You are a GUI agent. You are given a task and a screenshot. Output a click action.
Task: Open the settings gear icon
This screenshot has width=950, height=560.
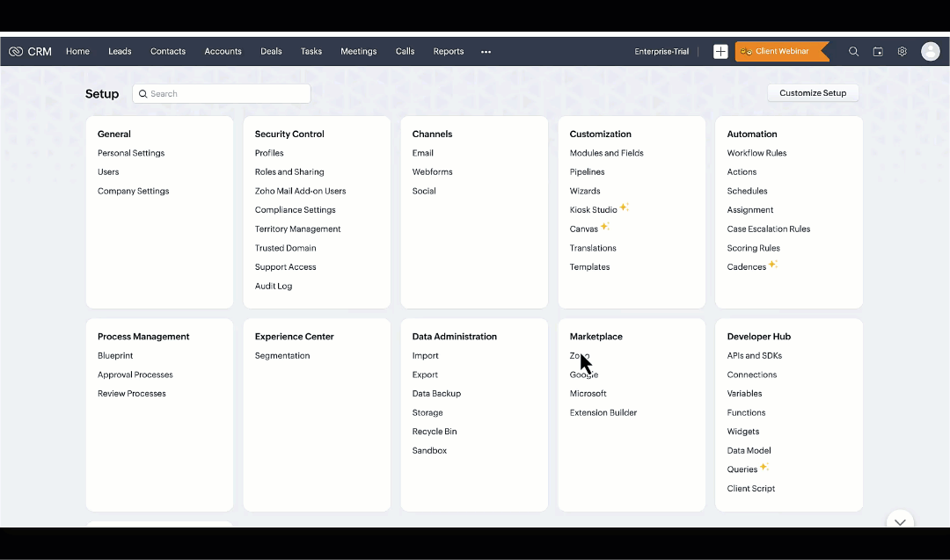[x=902, y=52]
